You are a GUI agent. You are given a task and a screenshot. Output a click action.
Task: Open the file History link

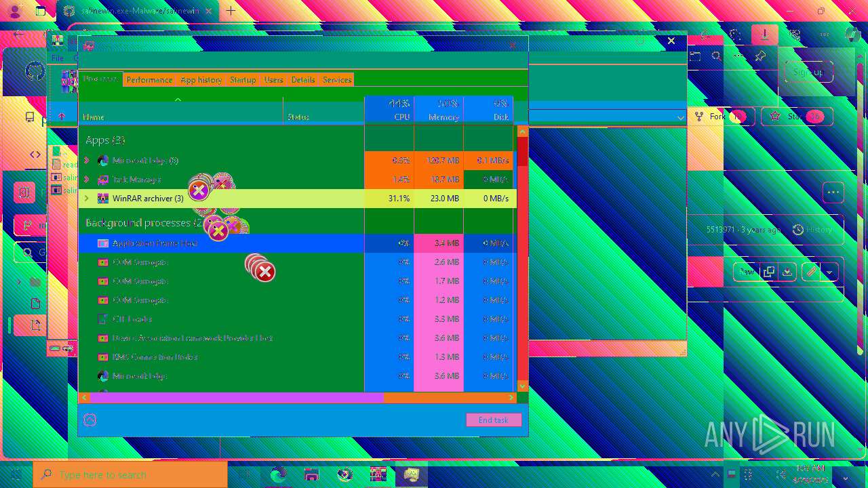coord(812,230)
